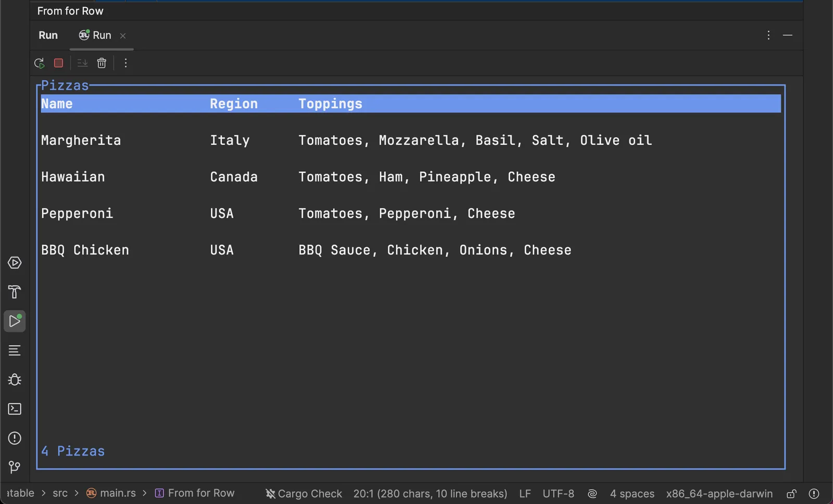Select the Margherita row name
Viewport: 833px width, 504px height.
click(81, 140)
